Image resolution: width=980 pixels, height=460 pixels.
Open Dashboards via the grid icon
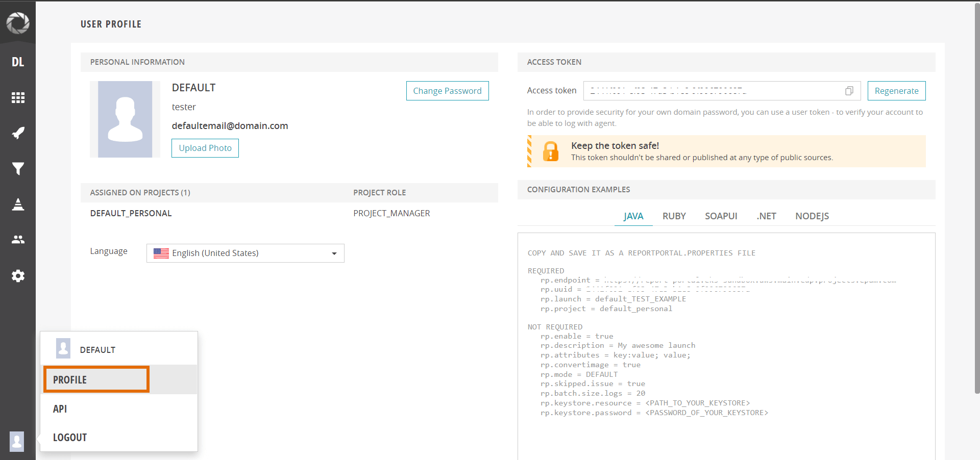(x=18, y=97)
